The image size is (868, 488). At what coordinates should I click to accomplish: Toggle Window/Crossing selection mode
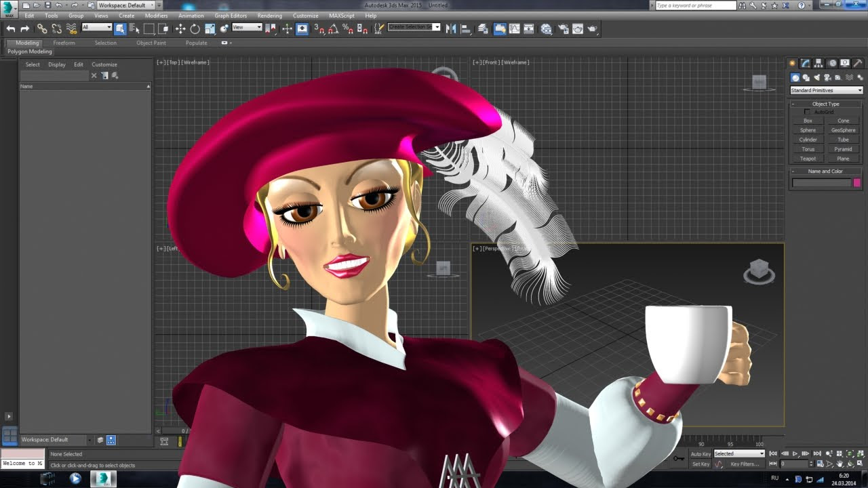point(163,28)
